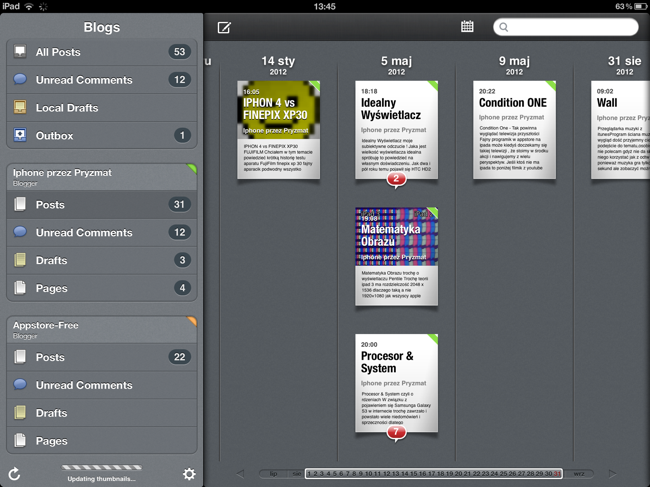Select All Posts in Blogs list

click(x=102, y=52)
